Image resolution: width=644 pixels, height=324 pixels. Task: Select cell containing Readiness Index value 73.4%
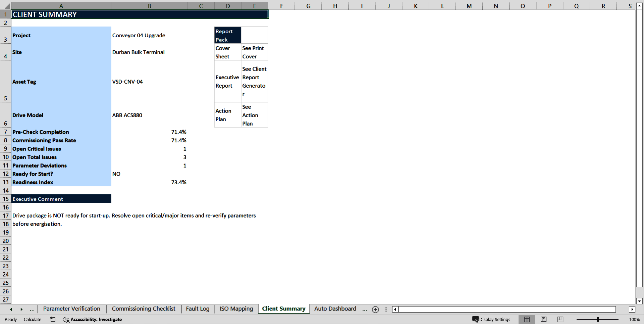[179, 182]
